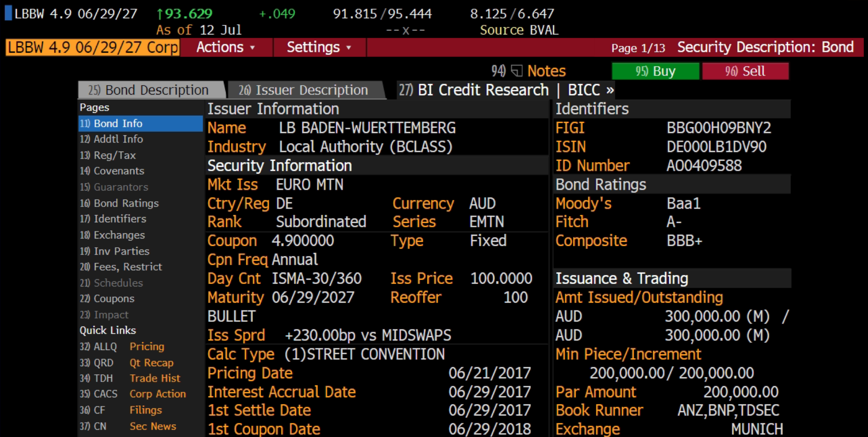Open ALLQ Pricing quick link
The width and height of the screenshot is (868, 437).
click(x=122, y=347)
